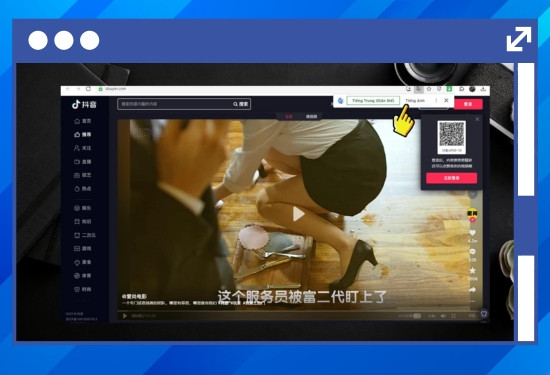Select the 知识 knowledge category
550x375 pixels.
click(83, 222)
